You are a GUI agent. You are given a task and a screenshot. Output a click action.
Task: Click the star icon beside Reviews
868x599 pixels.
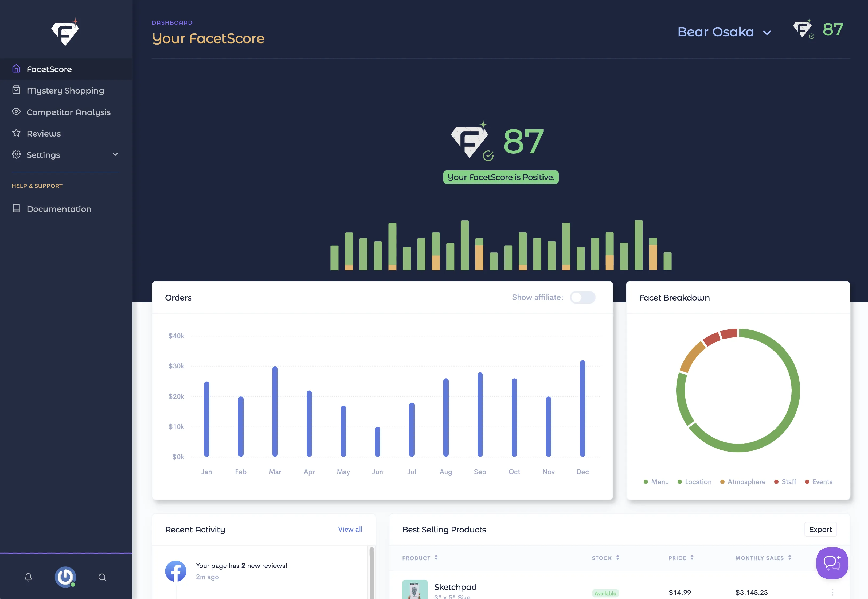point(16,133)
